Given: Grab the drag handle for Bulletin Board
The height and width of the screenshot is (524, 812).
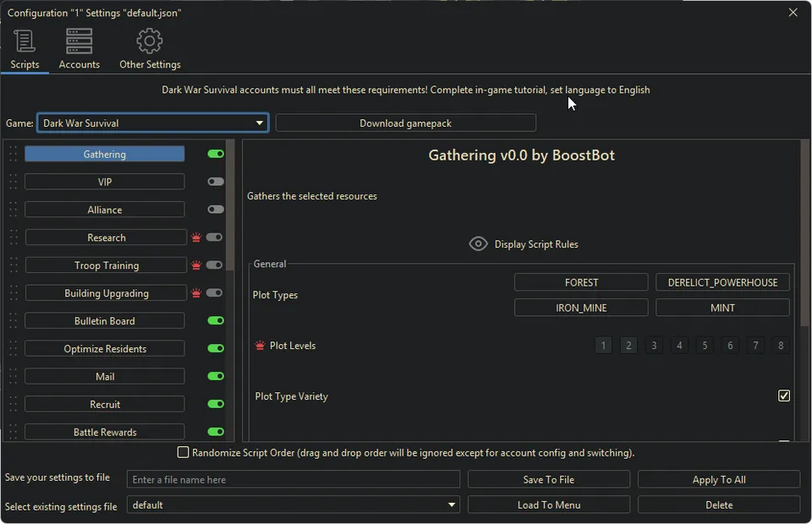Looking at the screenshot, I should pyautogui.click(x=13, y=320).
